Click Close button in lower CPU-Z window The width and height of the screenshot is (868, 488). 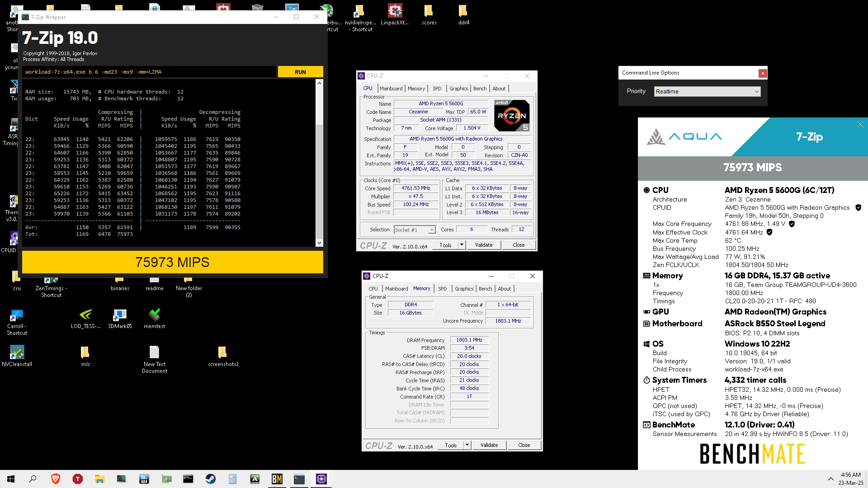[524, 445]
